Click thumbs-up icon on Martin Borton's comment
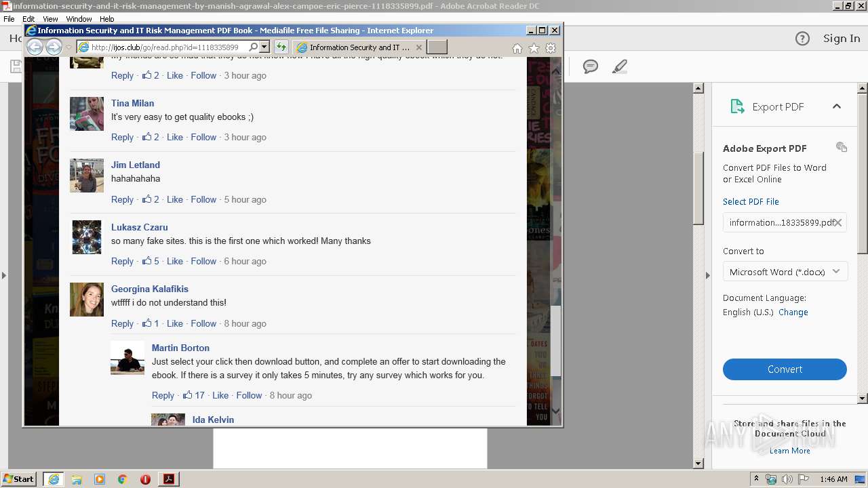This screenshot has width=868, height=488. [187, 395]
